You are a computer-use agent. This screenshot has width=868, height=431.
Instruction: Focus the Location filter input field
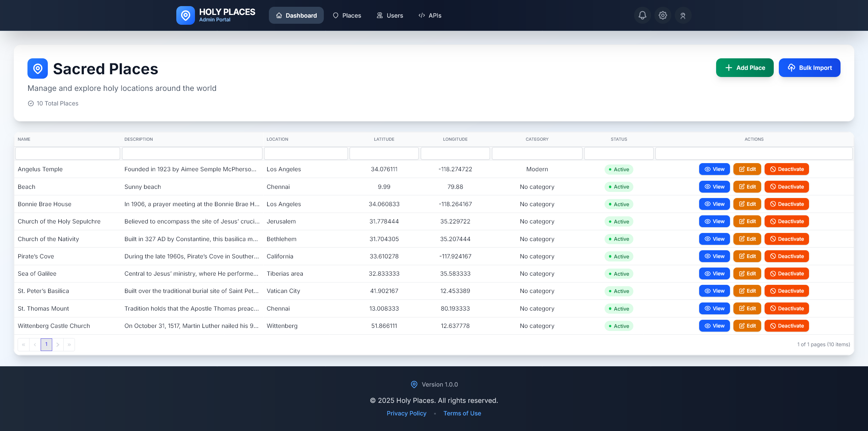click(x=305, y=154)
